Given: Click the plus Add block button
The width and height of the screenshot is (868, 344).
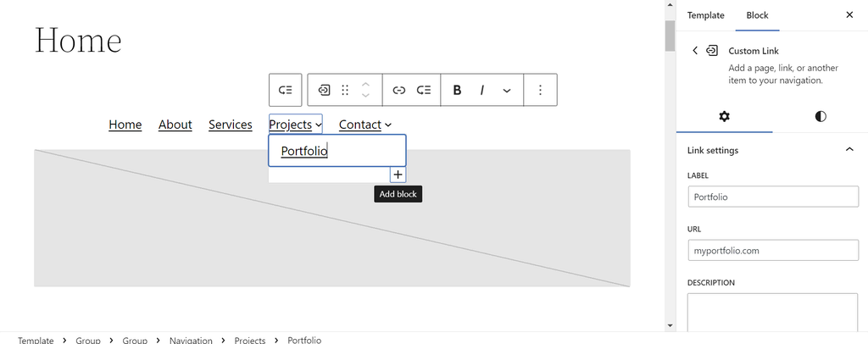Looking at the screenshot, I should click(398, 175).
